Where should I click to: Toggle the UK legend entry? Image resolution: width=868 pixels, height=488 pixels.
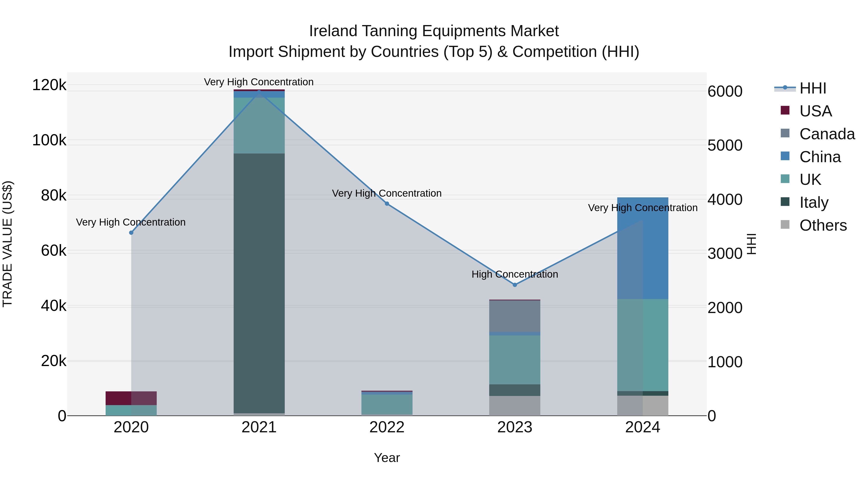point(800,180)
